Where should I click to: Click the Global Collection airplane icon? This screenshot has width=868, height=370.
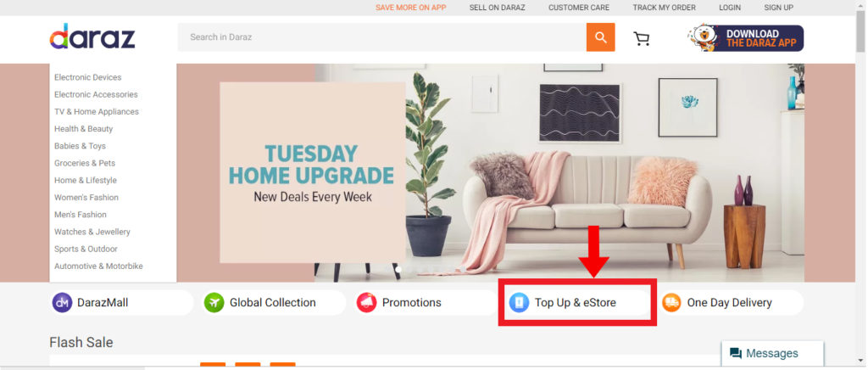point(214,303)
